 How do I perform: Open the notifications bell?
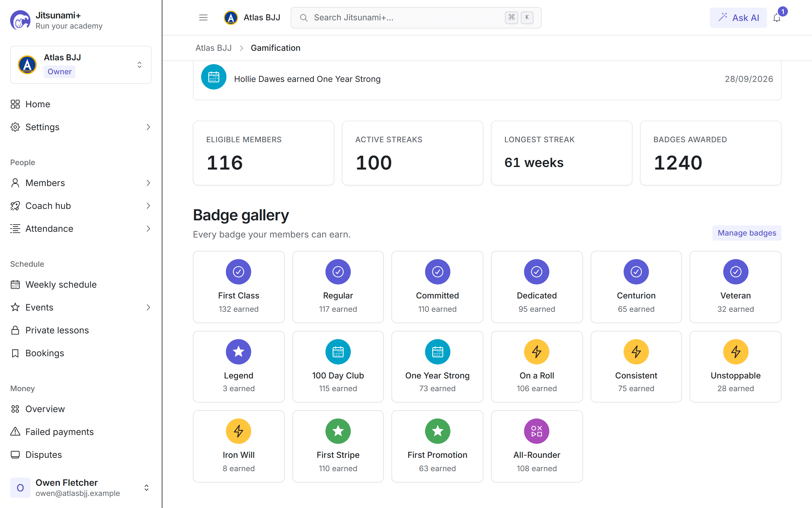[x=776, y=17]
